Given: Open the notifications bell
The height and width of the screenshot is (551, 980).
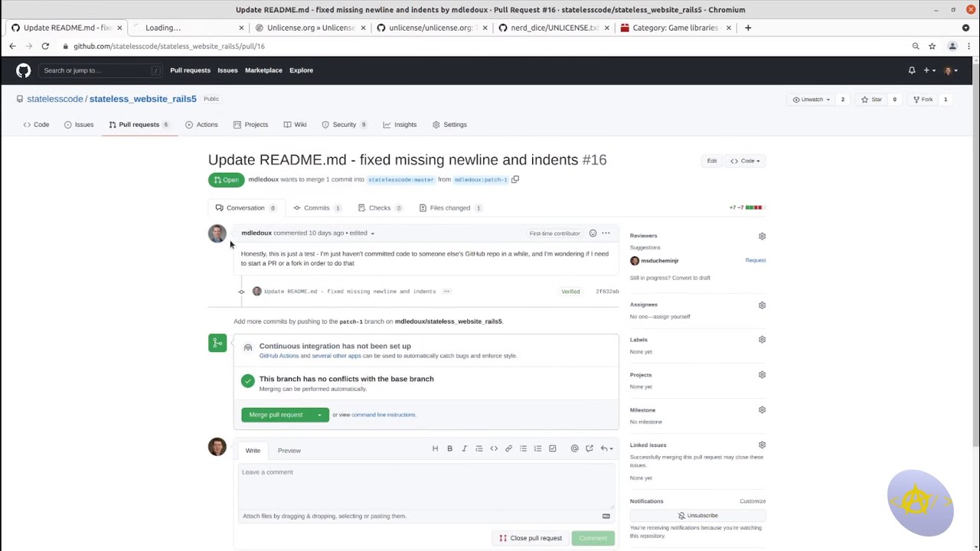Looking at the screenshot, I should pyautogui.click(x=912, y=70).
